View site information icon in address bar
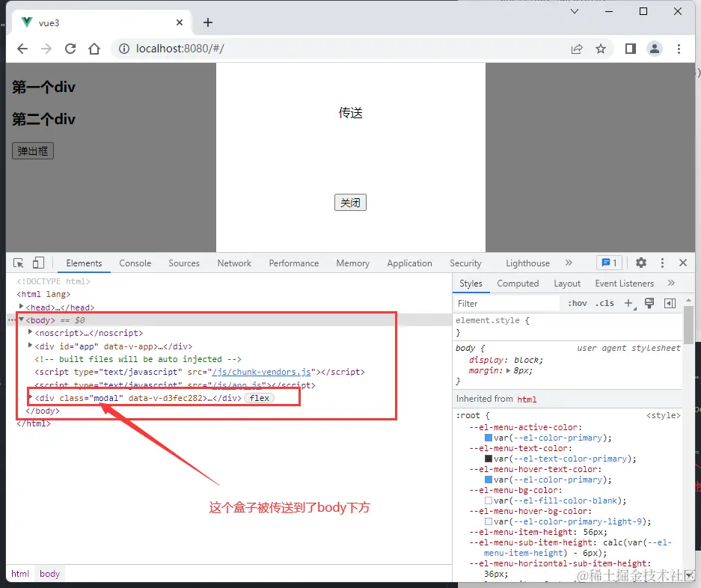This screenshot has height=588, width=701. tap(124, 49)
